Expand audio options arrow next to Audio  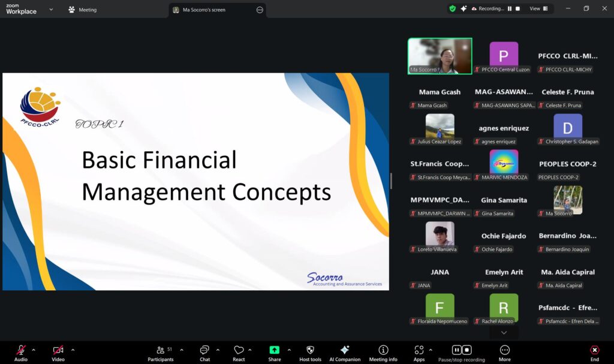[x=34, y=350]
